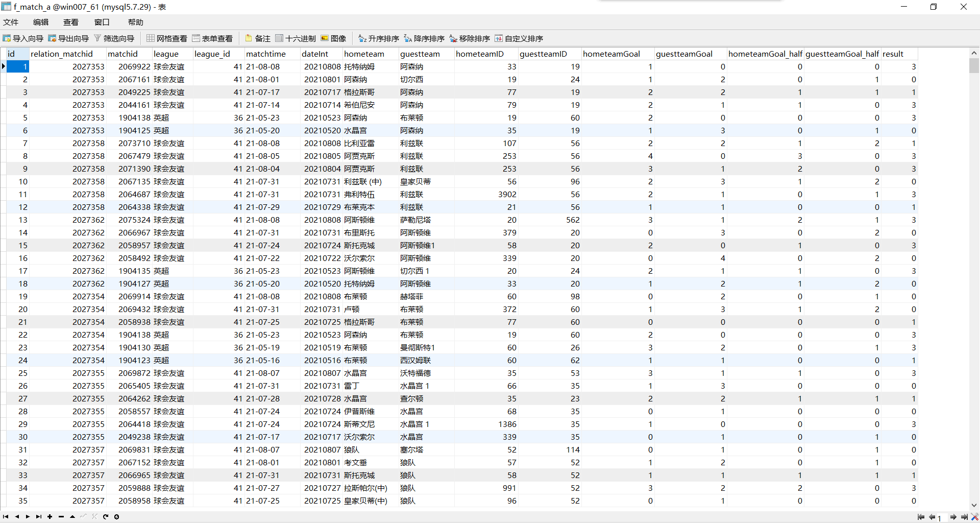This screenshot has height=523, width=980.
Task: Click the stop icon in bottom bar
Action: 116,516
